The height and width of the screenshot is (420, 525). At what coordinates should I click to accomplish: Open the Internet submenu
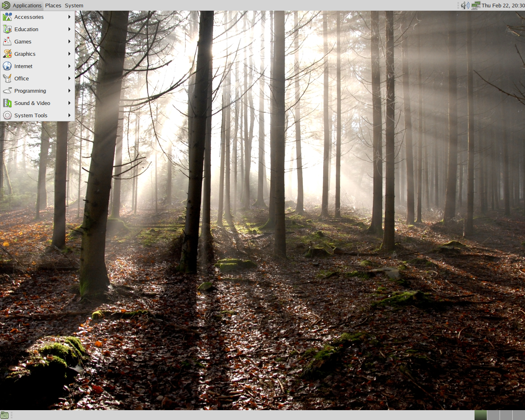tap(37, 66)
